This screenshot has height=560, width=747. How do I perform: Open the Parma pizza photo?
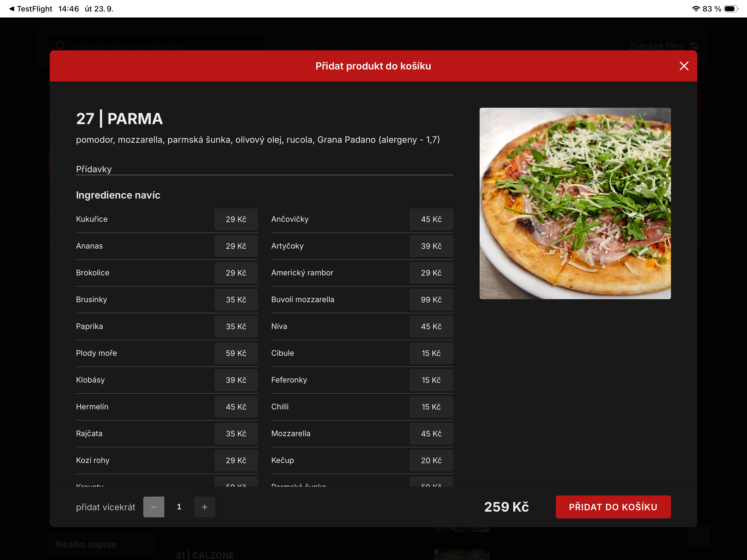tap(575, 203)
